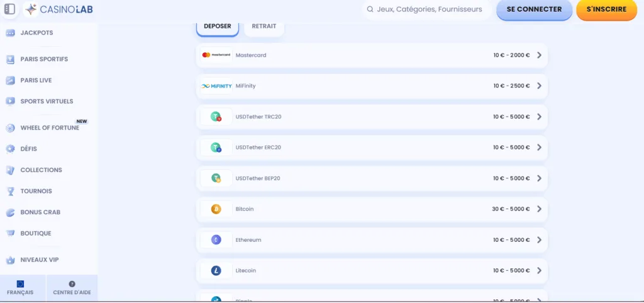The width and height of the screenshot is (644, 303).
Task: Expand the Bitcoin row arrow
Action: (539, 209)
